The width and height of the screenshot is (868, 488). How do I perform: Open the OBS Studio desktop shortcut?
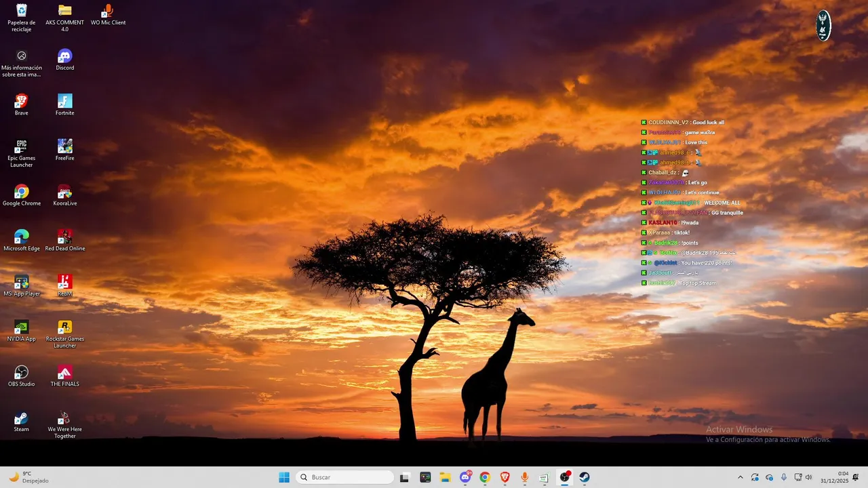(22, 376)
